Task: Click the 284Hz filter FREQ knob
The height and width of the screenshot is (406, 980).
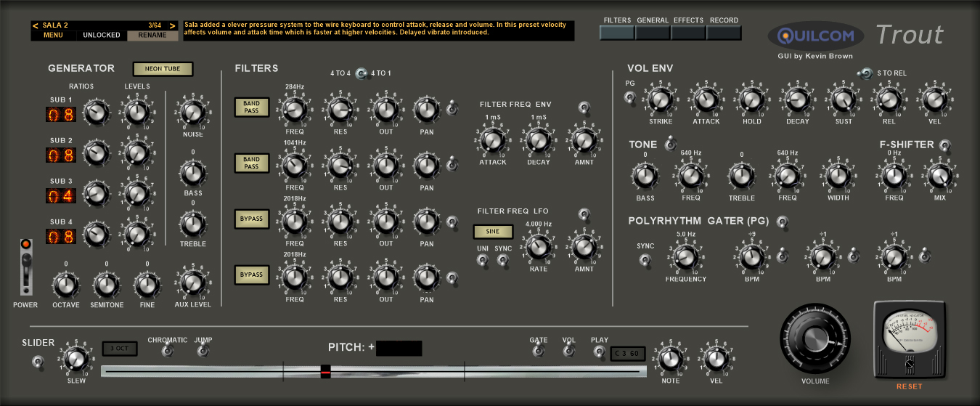Action: [295, 110]
